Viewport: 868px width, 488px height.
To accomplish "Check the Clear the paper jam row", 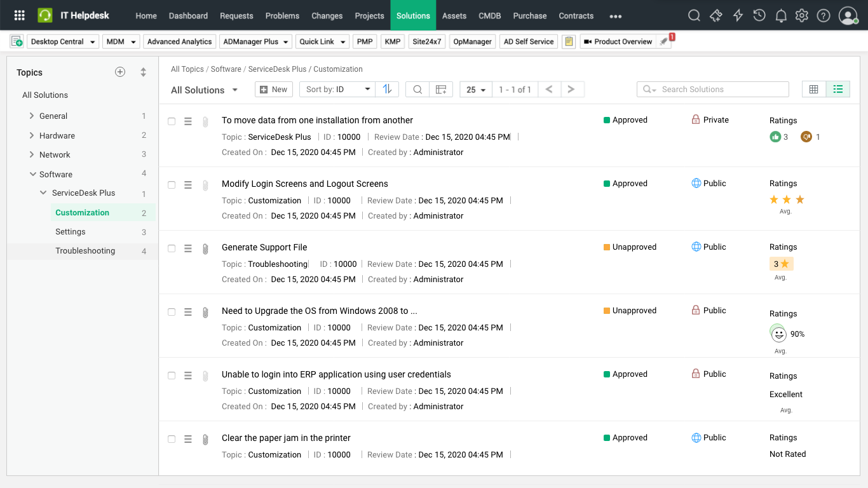I will pos(172,438).
